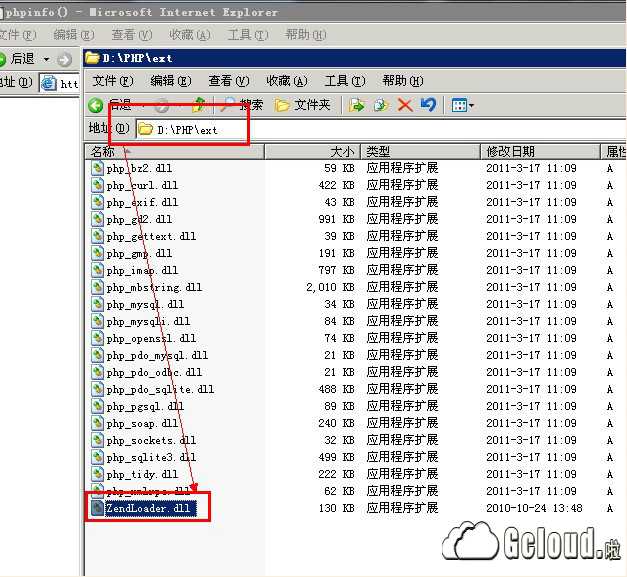Screen dimensions: 627x577
Task: Select php_gd2.dll file icon
Action: click(x=97, y=219)
